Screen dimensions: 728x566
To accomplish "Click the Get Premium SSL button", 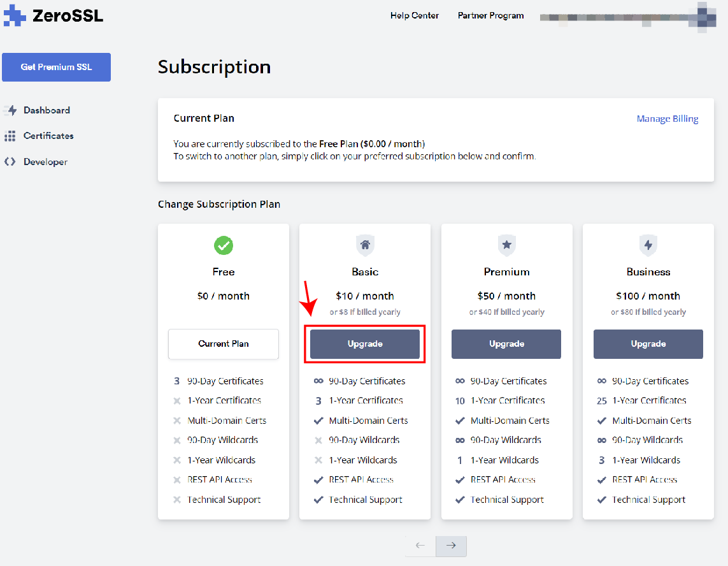I will [x=56, y=67].
